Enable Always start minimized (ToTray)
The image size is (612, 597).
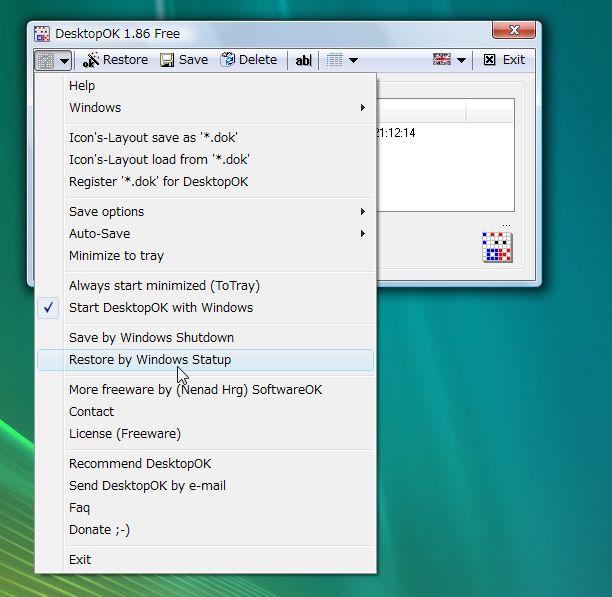[x=205, y=286]
